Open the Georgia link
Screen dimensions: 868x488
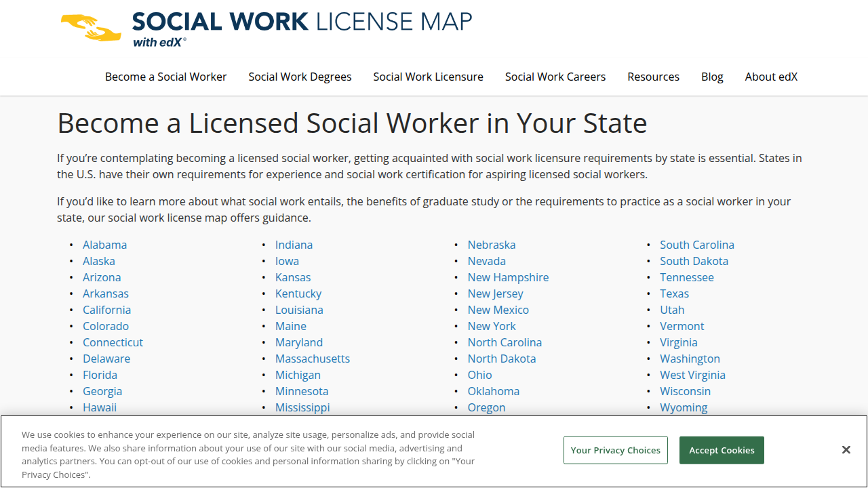click(102, 391)
